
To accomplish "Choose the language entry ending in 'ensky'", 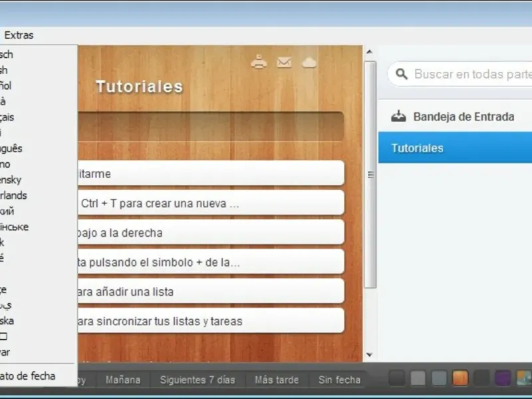I will tap(11, 180).
